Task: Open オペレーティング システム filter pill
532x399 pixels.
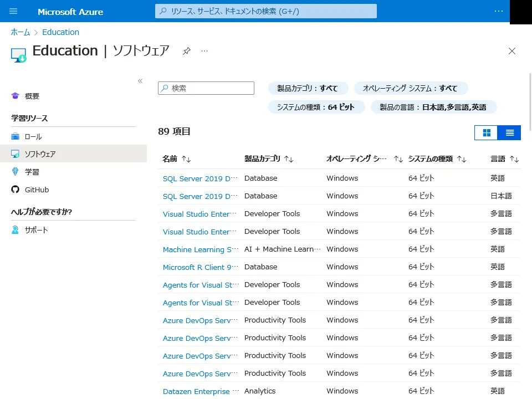Action: [x=410, y=88]
